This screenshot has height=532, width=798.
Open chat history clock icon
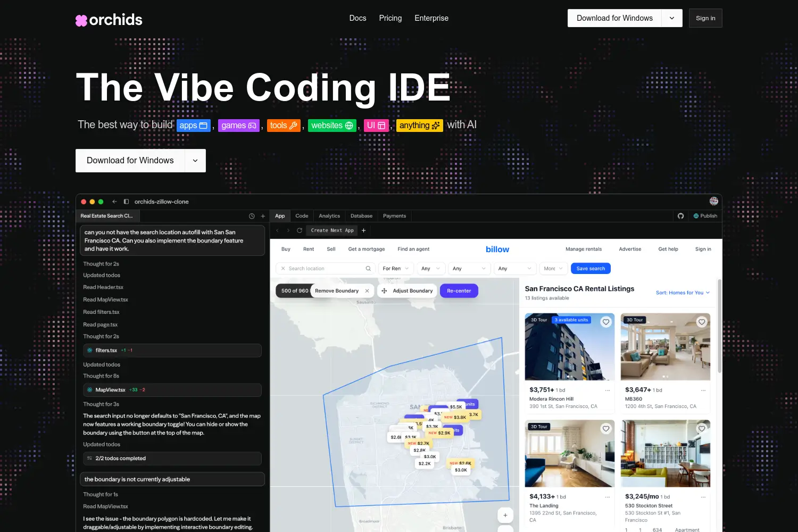[252, 216]
